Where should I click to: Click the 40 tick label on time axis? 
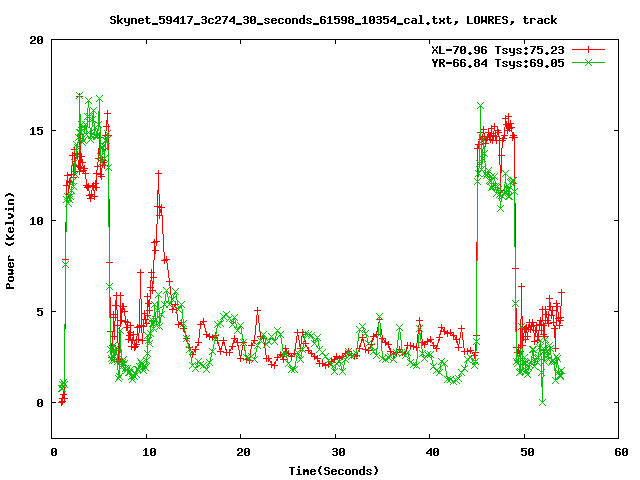431,452
